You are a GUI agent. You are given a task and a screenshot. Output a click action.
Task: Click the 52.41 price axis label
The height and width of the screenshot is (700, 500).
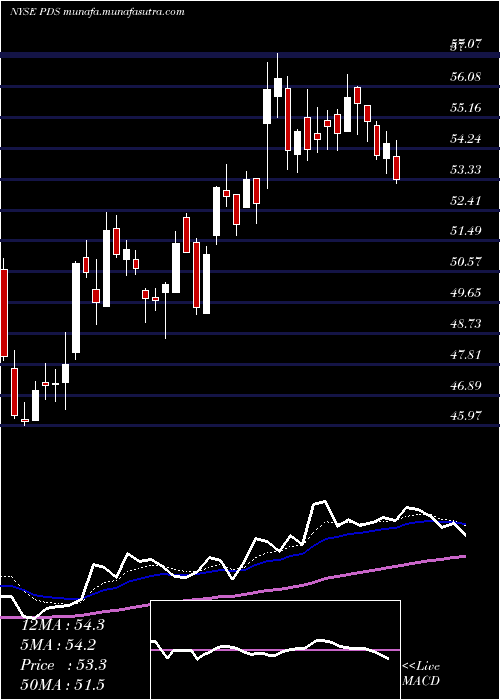465,200
